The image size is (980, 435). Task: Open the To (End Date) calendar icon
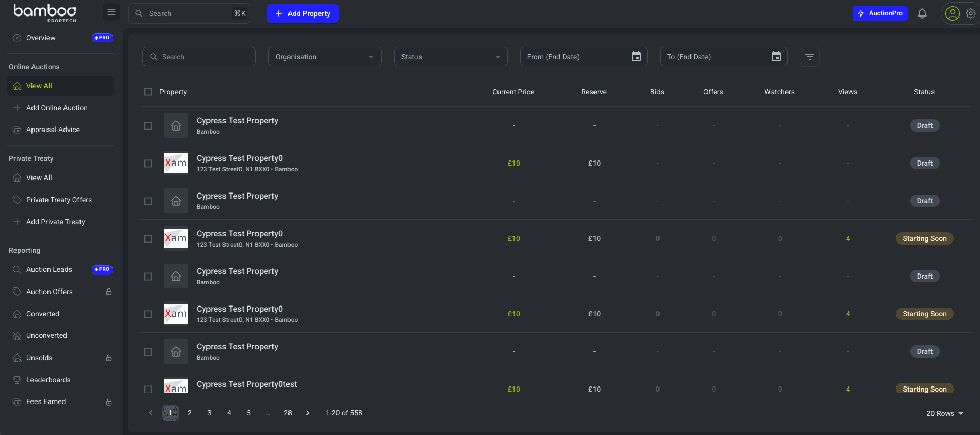(x=776, y=57)
